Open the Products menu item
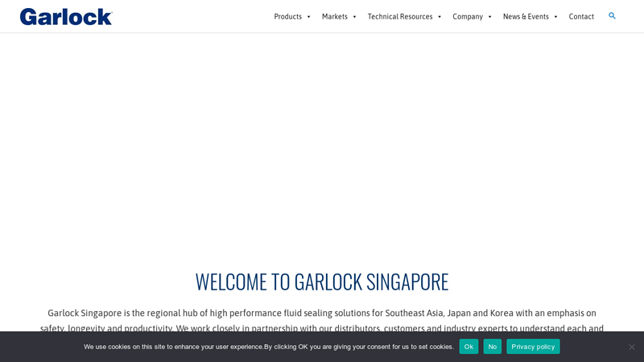Viewport: 644px width, 362px height. [x=288, y=17]
